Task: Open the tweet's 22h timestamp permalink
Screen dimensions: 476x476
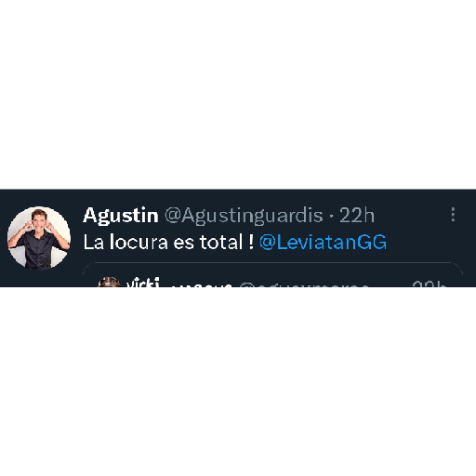Action: click(x=357, y=215)
